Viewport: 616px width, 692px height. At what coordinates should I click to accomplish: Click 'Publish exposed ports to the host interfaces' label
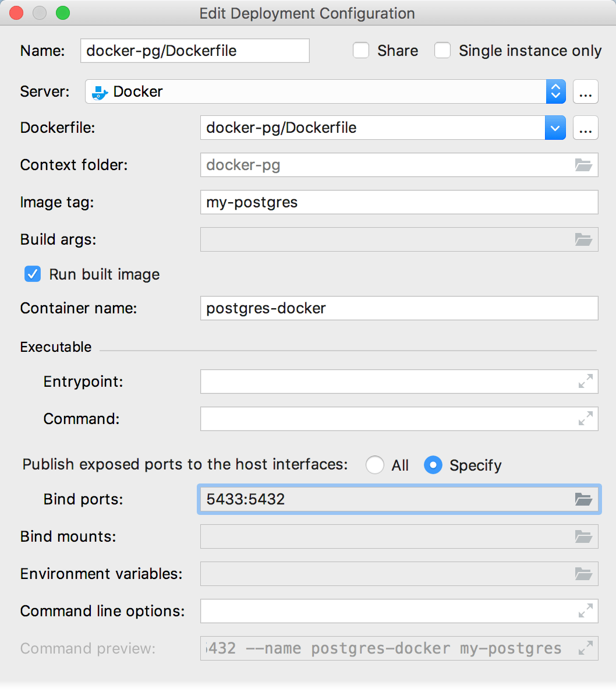[185, 464]
